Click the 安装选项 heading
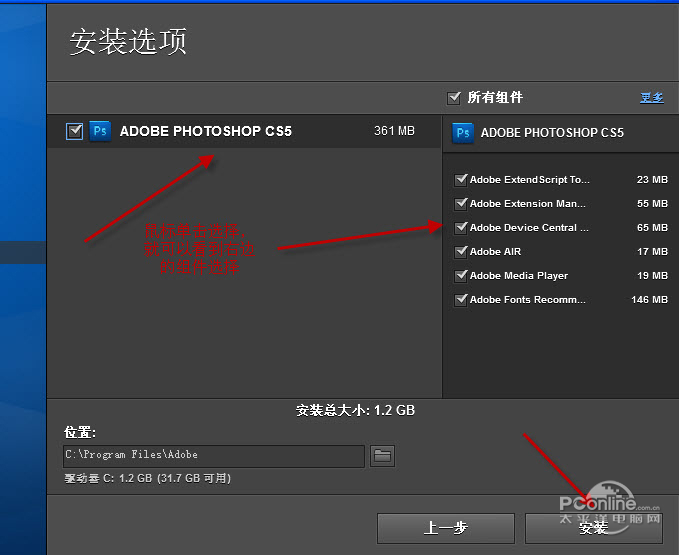680x555 pixels. pos(128,42)
